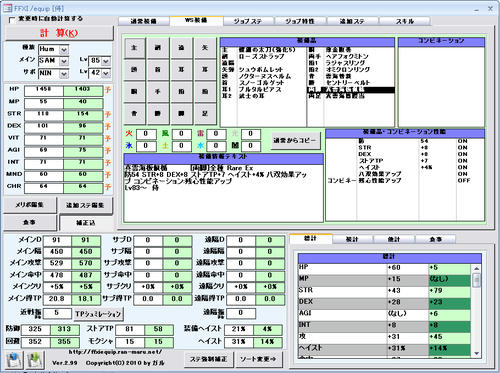Switch to the 通常装備 tab
This screenshot has width=500, height=373.
pyautogui.click(x=144, y=21)
